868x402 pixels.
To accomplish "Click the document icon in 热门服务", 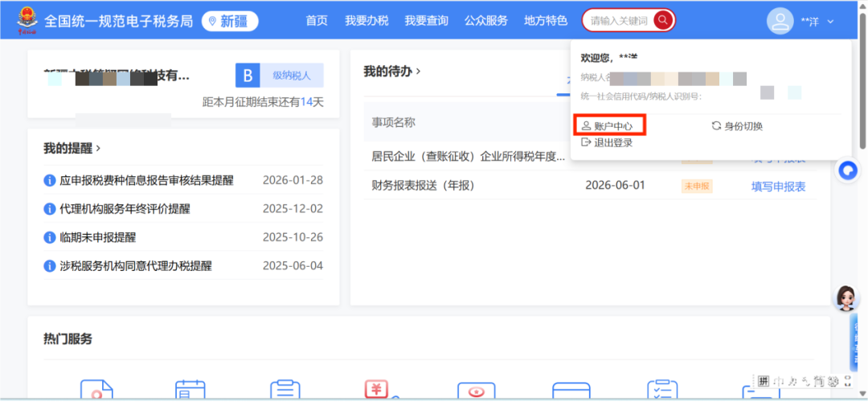I will (x=97, y=390).
